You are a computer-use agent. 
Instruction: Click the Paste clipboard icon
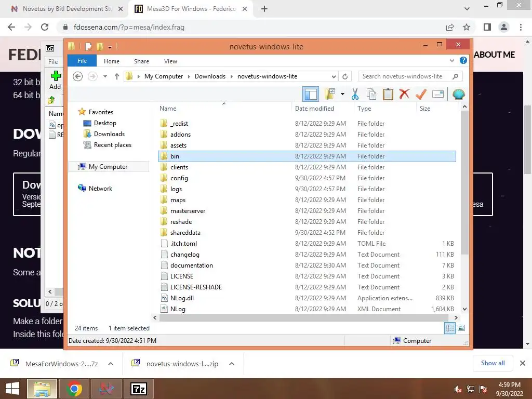[x=388, y=94]
